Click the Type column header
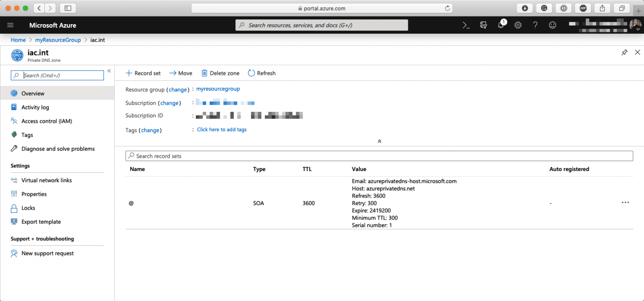Viewport: 644px width, 301px height. pyautogui.click(x=259, y=169)
